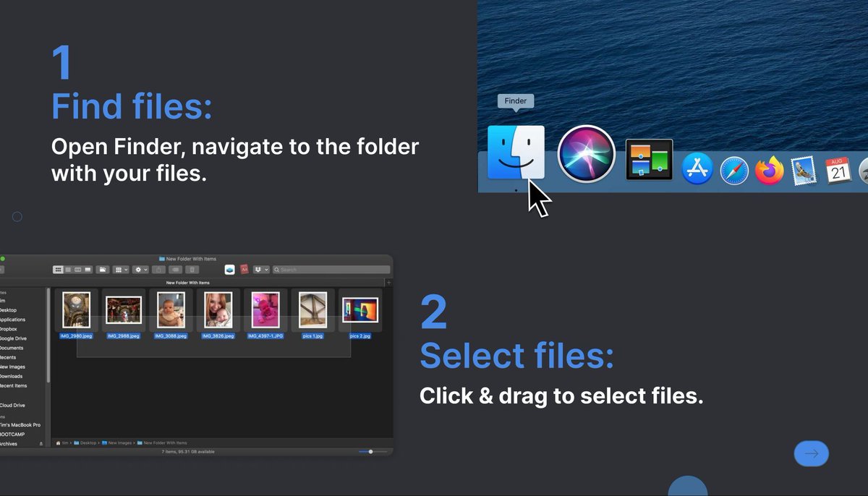
Task: Adjust the icon size slider at bottom right
Action: tap(370, 451)
